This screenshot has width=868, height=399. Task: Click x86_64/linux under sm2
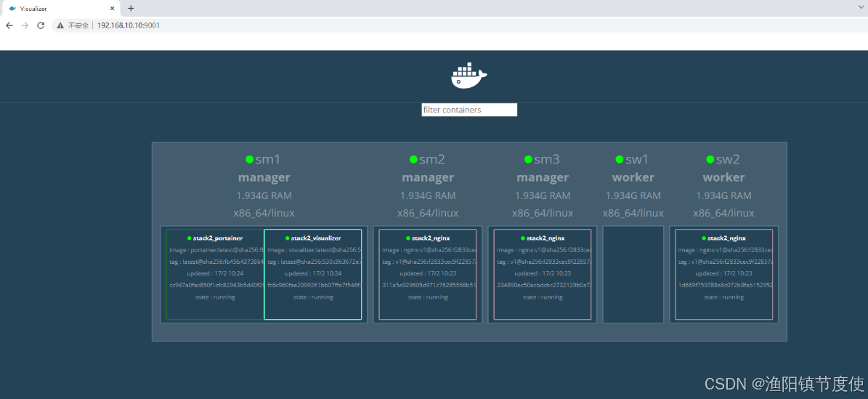point(428,214)
